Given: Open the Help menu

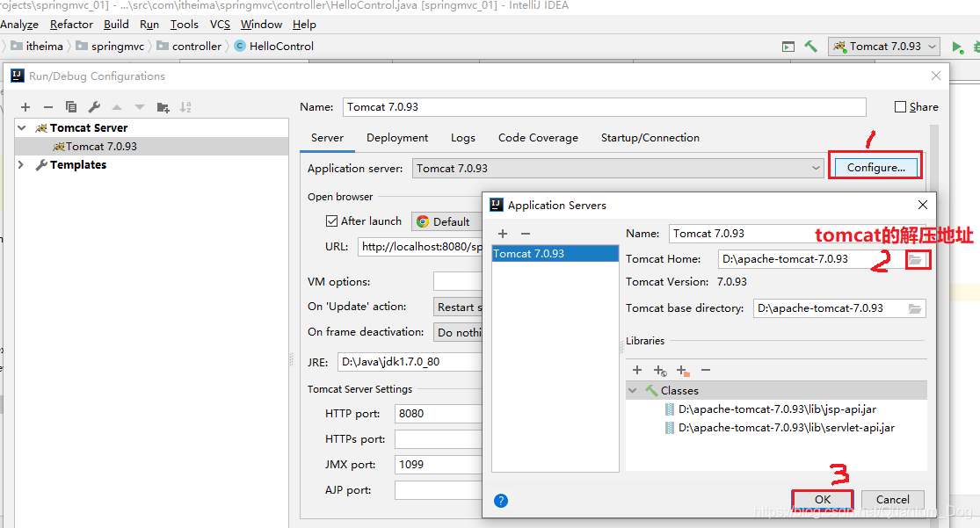Looking at the screenshot, I should pos(304,25).
